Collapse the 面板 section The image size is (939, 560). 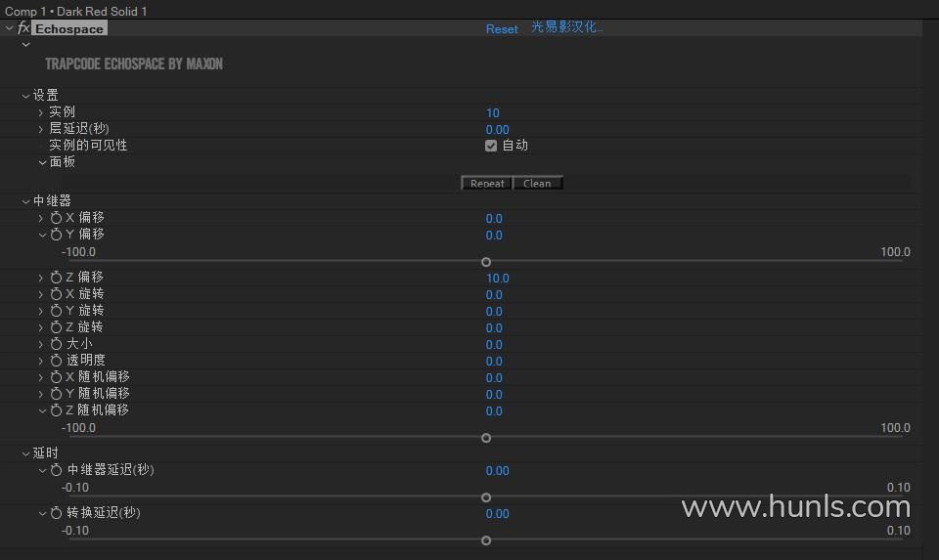pos(42,162)
